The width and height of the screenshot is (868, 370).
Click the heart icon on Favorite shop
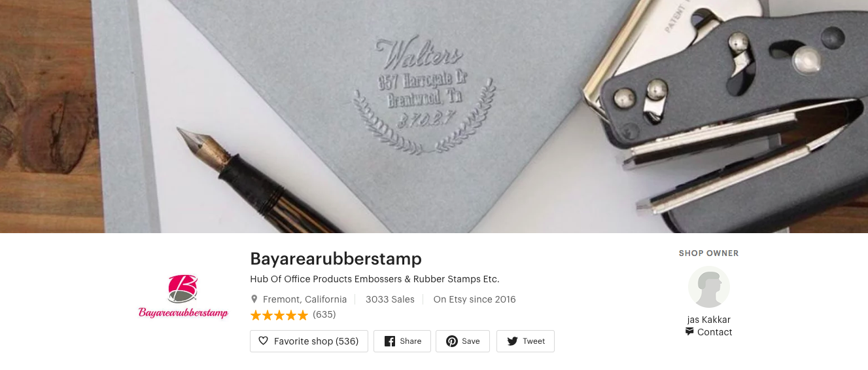264,341
